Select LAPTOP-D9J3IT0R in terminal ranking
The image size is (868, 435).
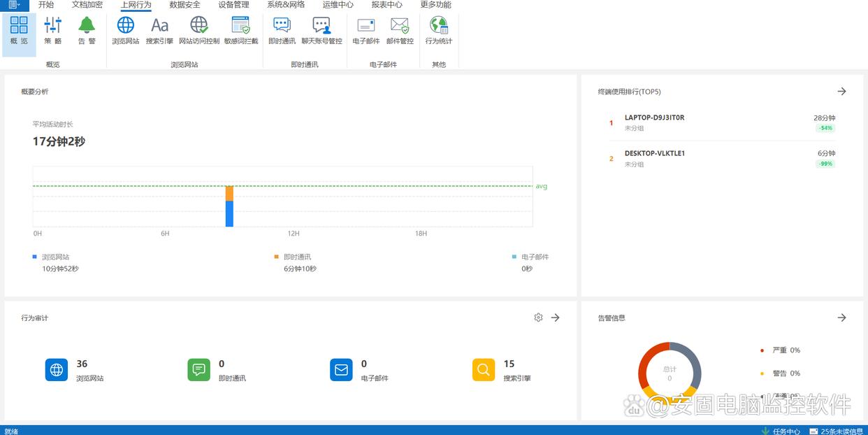(x=654, y=117)
